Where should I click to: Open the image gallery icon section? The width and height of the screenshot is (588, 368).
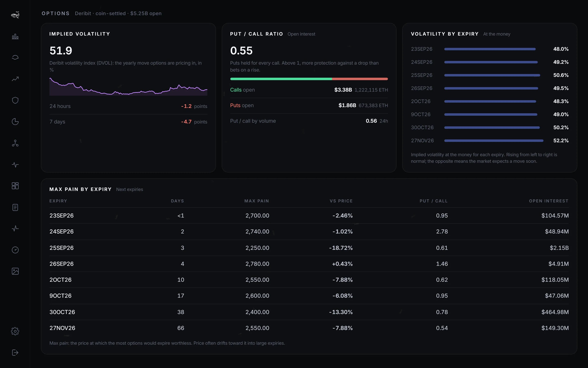pyautogui.click(x=15, y=271)
